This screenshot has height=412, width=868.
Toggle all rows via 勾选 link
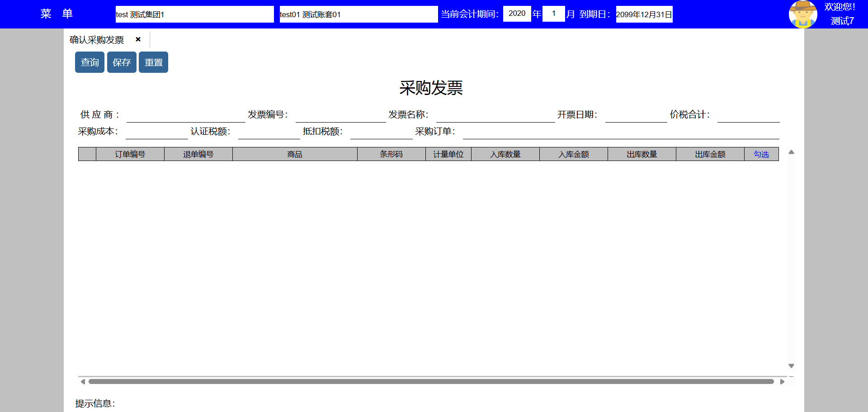[761, 154]
